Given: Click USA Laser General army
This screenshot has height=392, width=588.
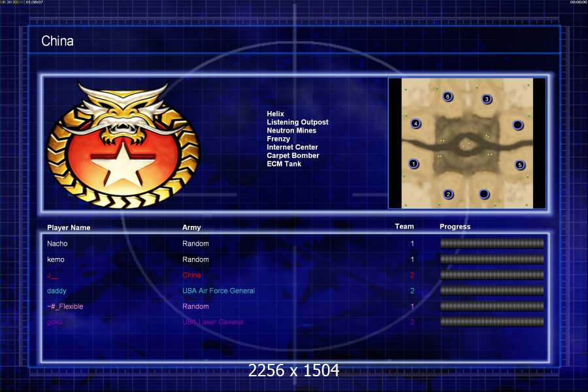Looking at the screenshot, I should pyautogui.click(x=213, y=322).
